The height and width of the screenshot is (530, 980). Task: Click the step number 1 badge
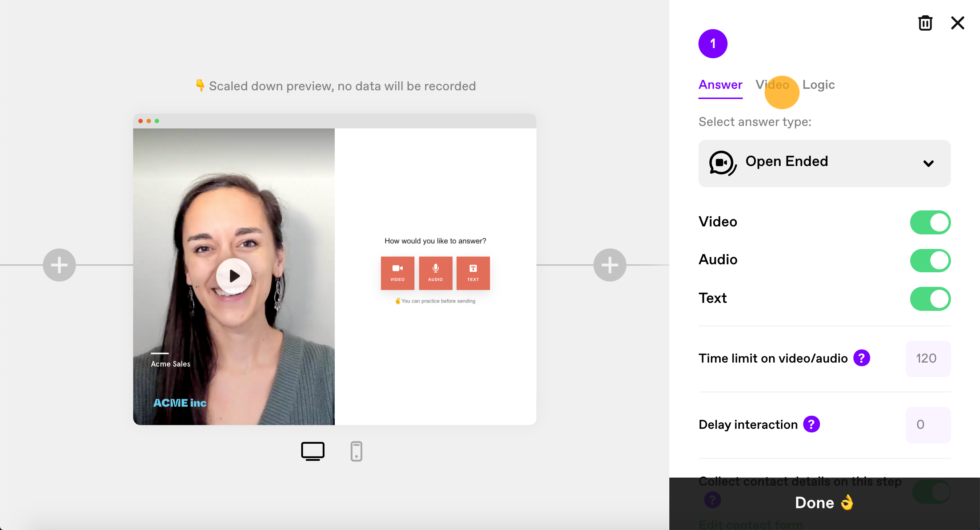tap(713, 43)
